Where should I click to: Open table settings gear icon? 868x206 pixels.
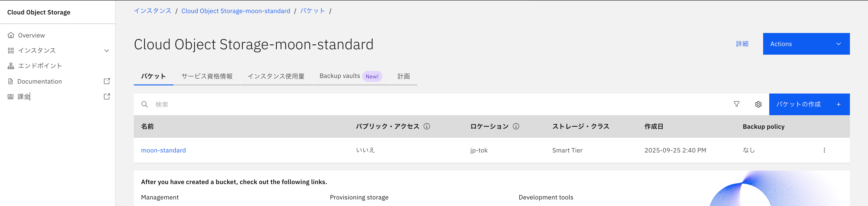(758, 104)
